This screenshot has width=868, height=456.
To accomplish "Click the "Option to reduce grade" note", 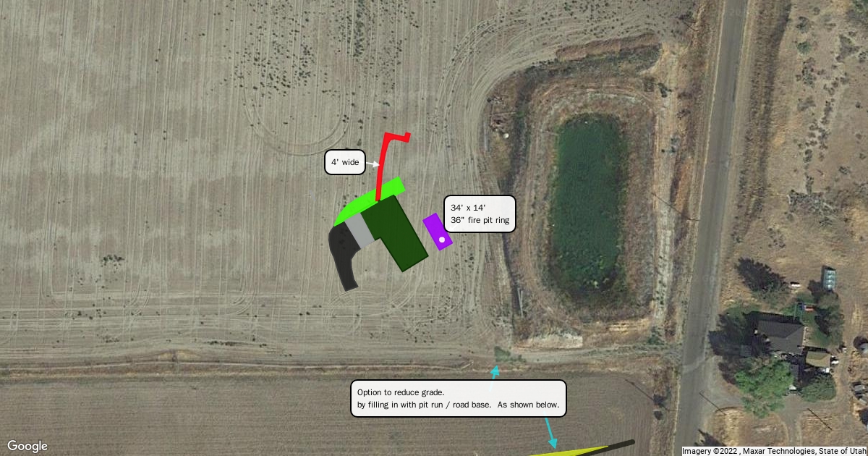I will tap(459, 399).
